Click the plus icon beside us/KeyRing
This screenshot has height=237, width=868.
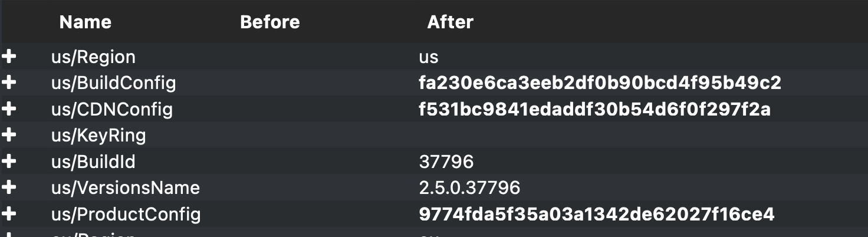9,136
